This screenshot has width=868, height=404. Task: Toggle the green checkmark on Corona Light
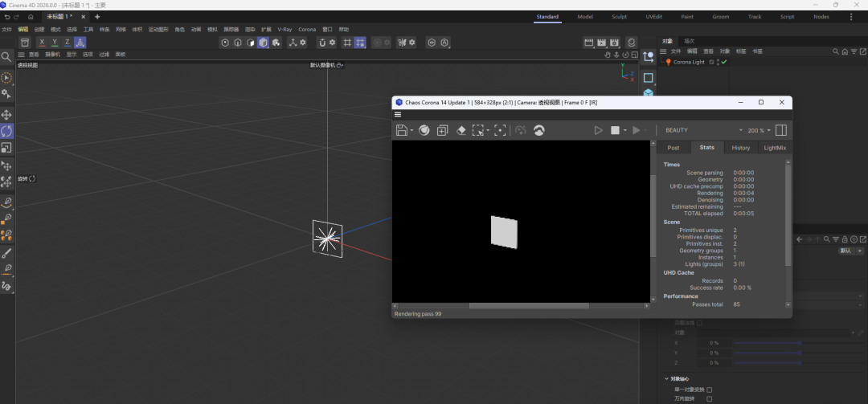(724, 62)
